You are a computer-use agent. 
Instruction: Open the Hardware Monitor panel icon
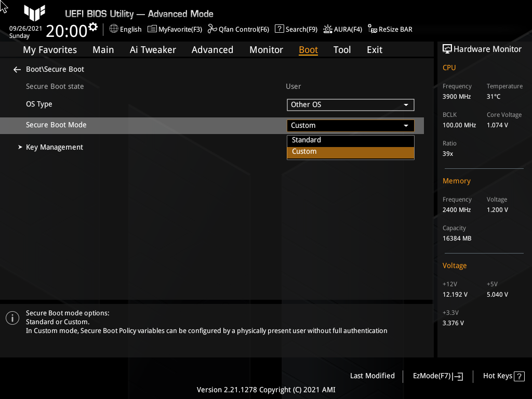click(x=447, y=48)
